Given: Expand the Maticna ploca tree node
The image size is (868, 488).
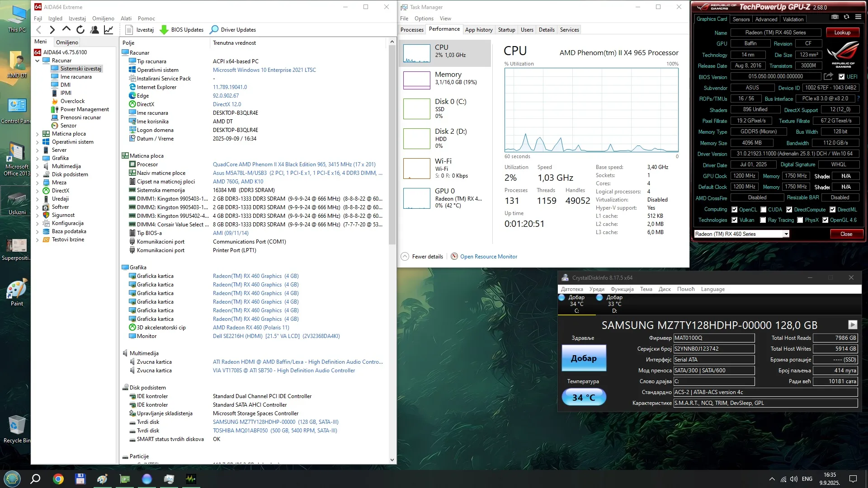Looking at the screenshot, I should click(x=38, y=134).
